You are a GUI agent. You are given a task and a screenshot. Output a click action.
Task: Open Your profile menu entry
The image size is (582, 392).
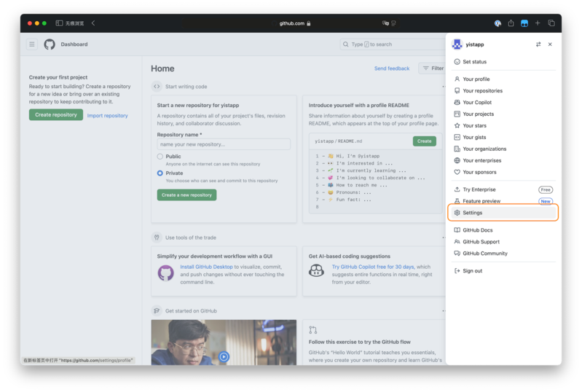[x=503, y=79]
